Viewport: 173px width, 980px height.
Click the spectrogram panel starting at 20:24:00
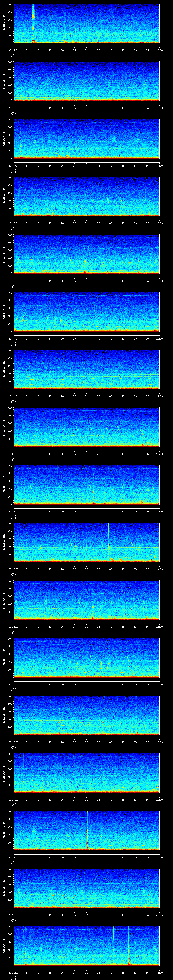coord(87,600)
